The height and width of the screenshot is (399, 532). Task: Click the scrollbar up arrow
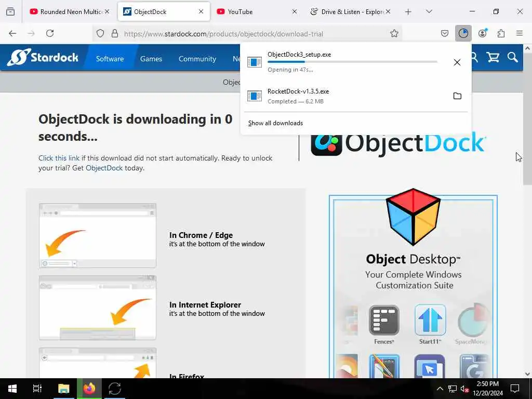point(527,48)
